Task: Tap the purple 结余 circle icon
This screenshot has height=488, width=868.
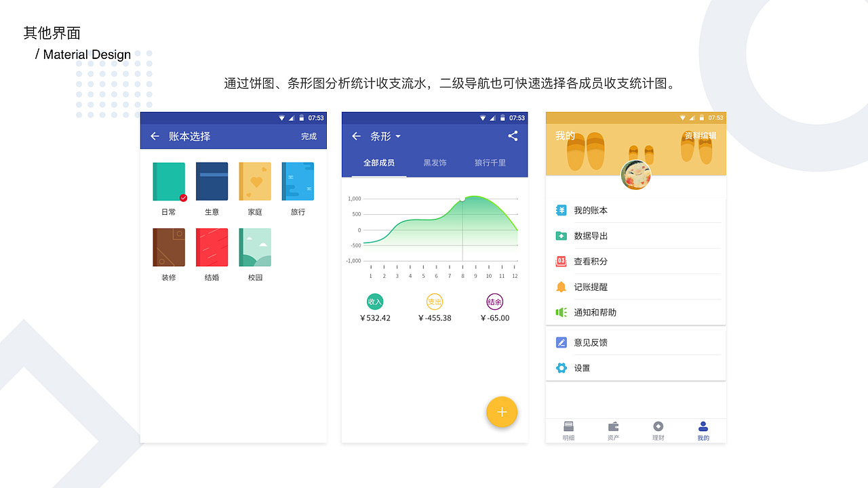Action: coord(495,302)
